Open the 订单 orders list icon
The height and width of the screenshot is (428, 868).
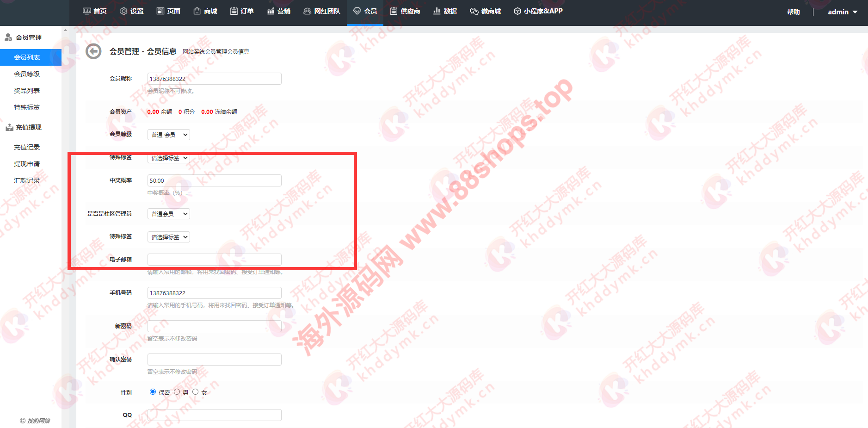(x=234, y=11)
